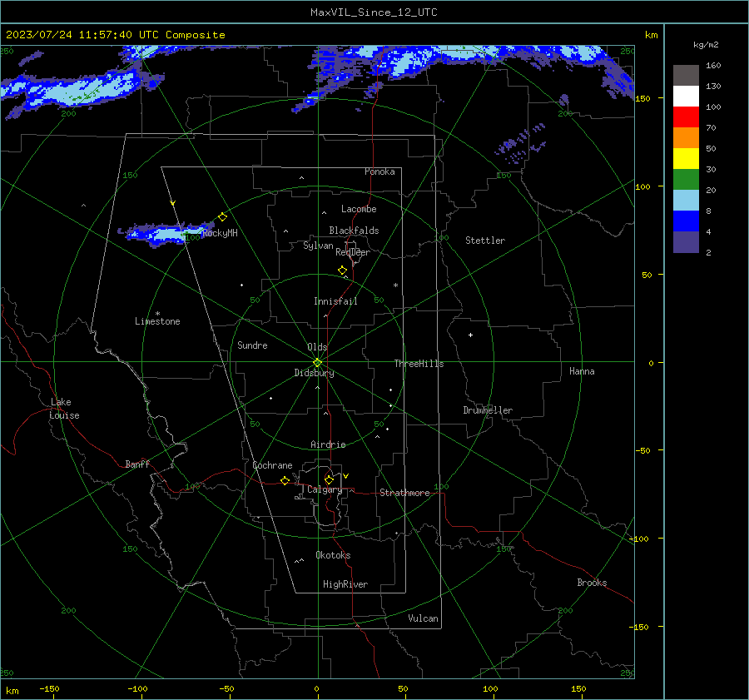Click the yellow diamond marker below RedDeer
749x700 pixels.
pyautogui.click(x=342, y=271)
